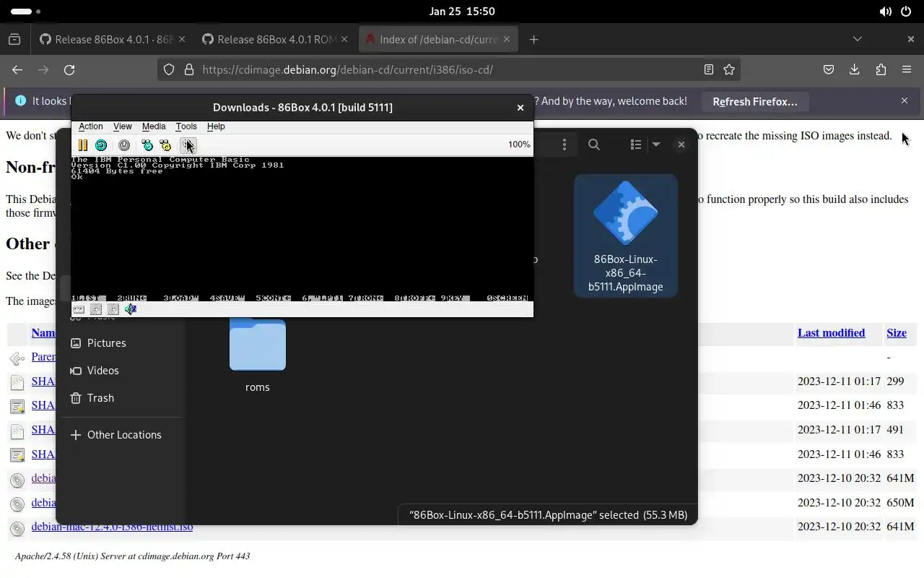
Task: Open Media menu in 86Box
Action: [154, 126]
